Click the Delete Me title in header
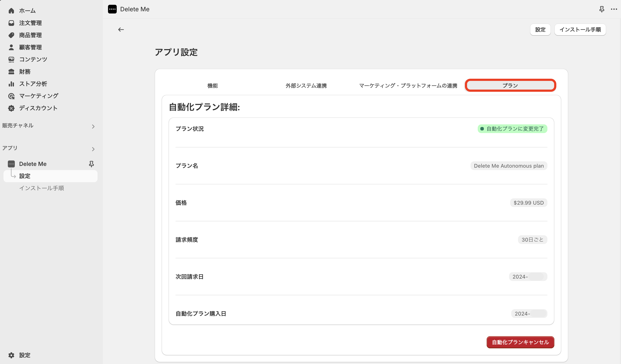Image resolution: width=621 pixels, height=364 pixels. coord(135,9)
